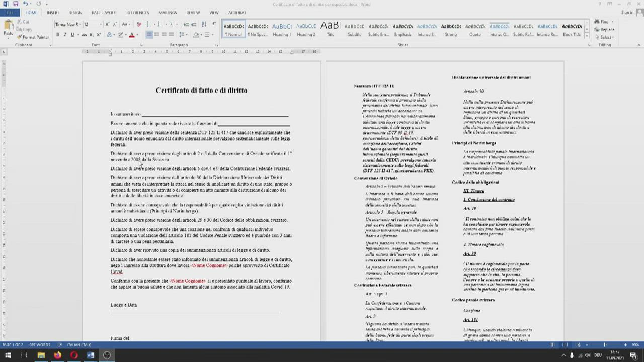Expand the Styles gallery More arrow
Viewport: 644px width, 362px height.
[587, 37]
